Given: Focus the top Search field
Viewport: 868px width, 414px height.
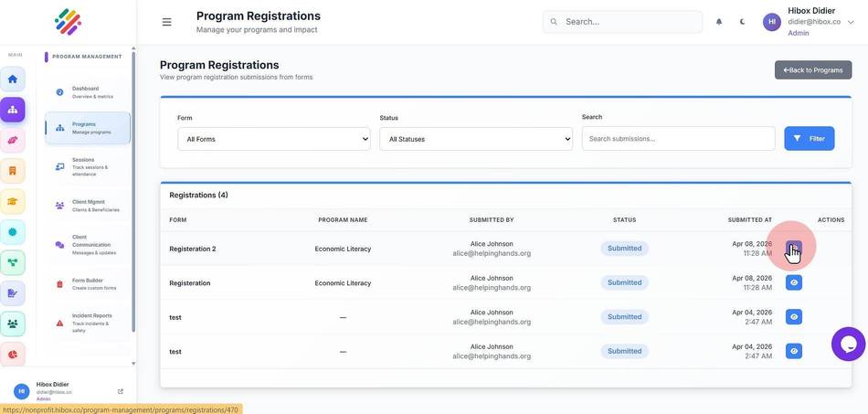Looking at the screenshot, I should 622,22.
